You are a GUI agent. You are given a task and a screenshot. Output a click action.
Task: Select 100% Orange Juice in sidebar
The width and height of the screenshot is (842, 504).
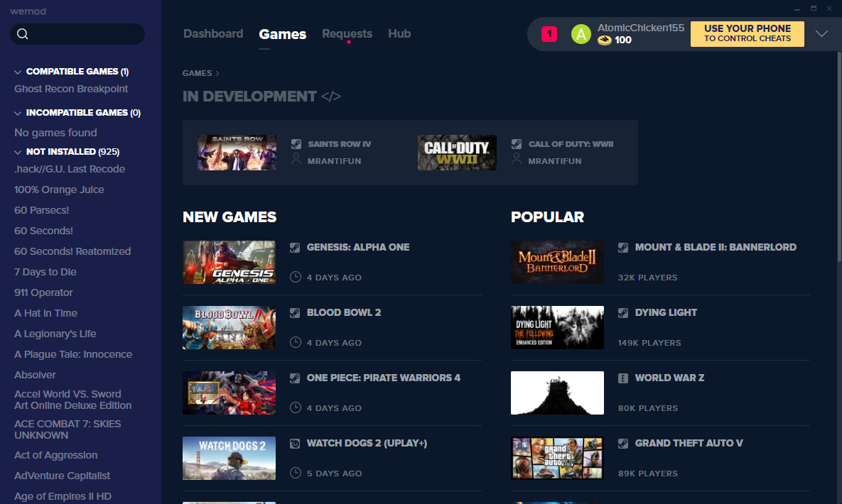tap(59, 190)
